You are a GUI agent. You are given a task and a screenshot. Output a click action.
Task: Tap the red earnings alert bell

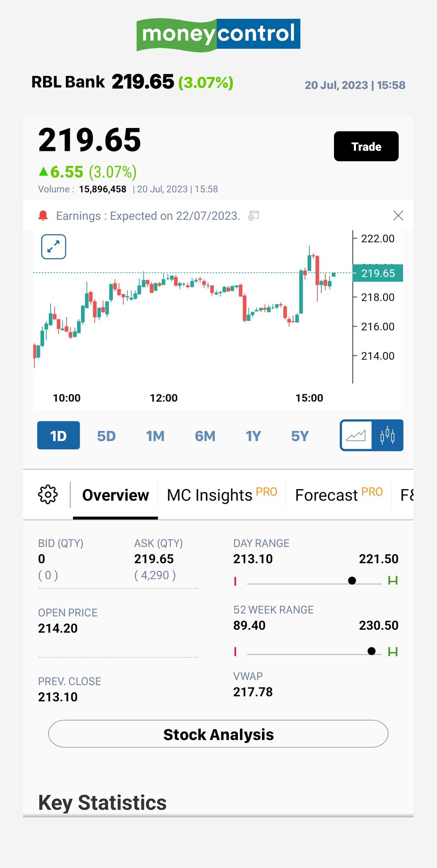pos(43,216)
